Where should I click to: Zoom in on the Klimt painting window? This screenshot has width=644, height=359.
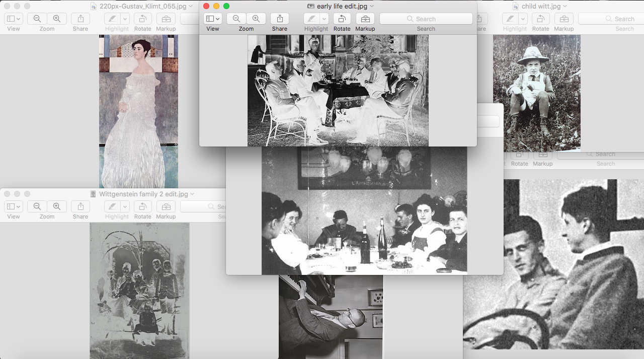click(x=57, y=19)
